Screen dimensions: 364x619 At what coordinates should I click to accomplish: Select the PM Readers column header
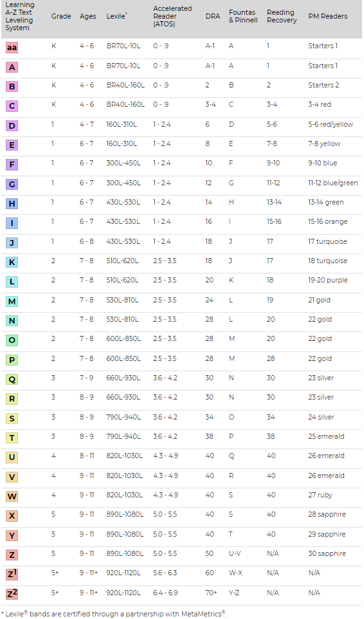tap(328, 16)
